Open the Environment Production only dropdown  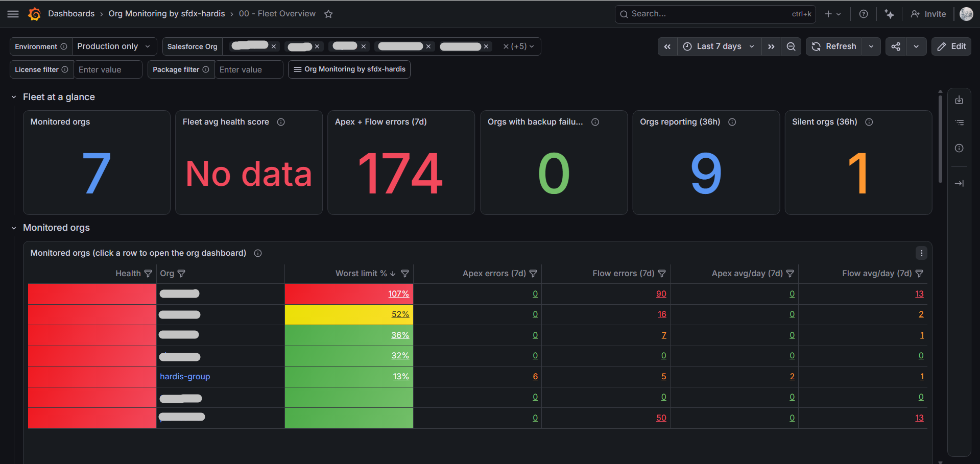click(x=114, y=46)
